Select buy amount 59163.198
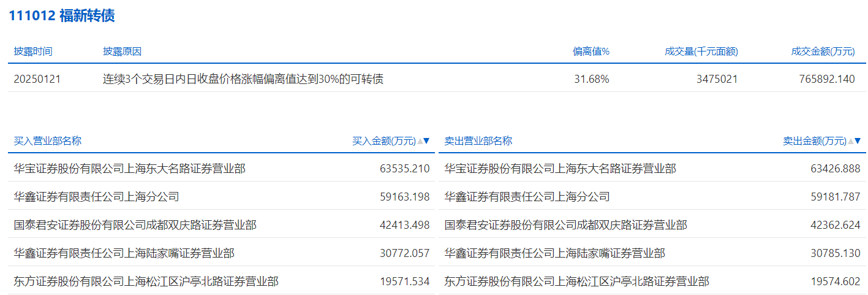Screen dimensions: 868x295 [x=405, y=196]
